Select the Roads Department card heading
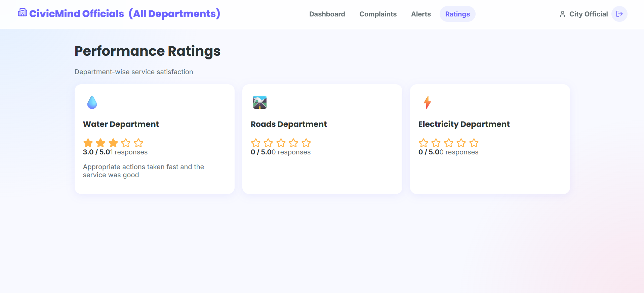This screenshot has width=644, height=293. [x=289, y=124]
